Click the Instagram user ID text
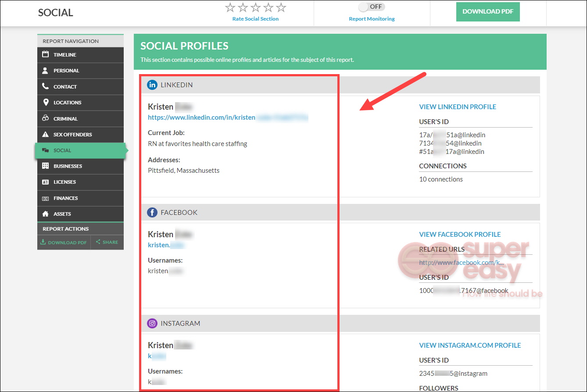This screenshot has width=587, height=392. 453,374
